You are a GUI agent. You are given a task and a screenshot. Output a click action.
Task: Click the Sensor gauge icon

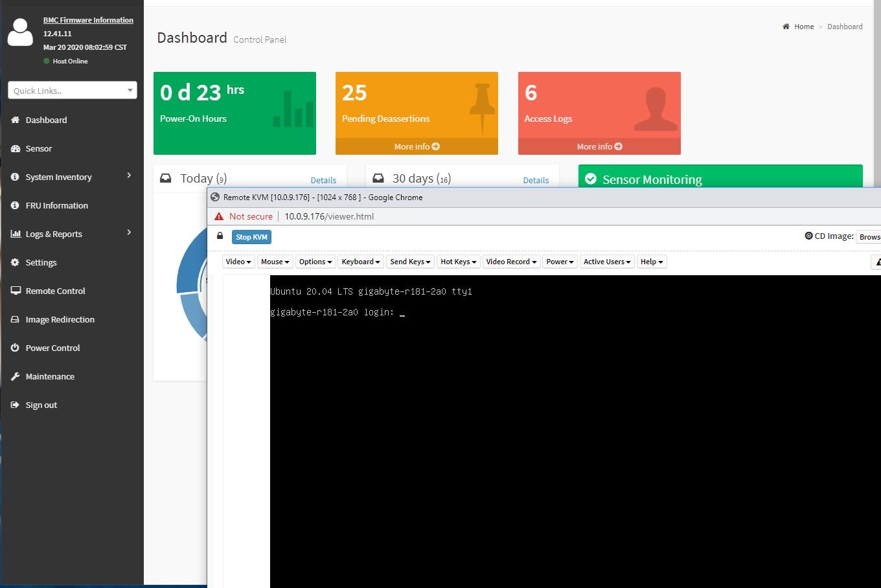coord(16,148)
